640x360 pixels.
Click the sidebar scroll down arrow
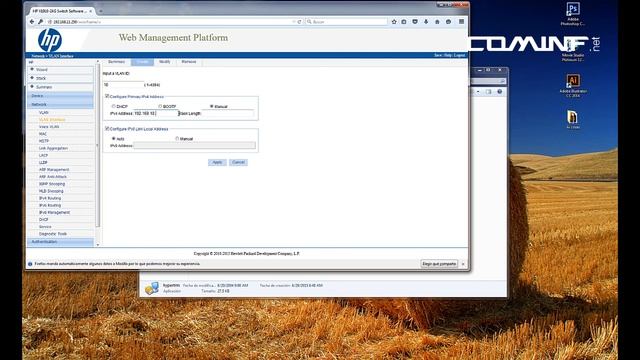pyautogui.click(x=98, y=244)
